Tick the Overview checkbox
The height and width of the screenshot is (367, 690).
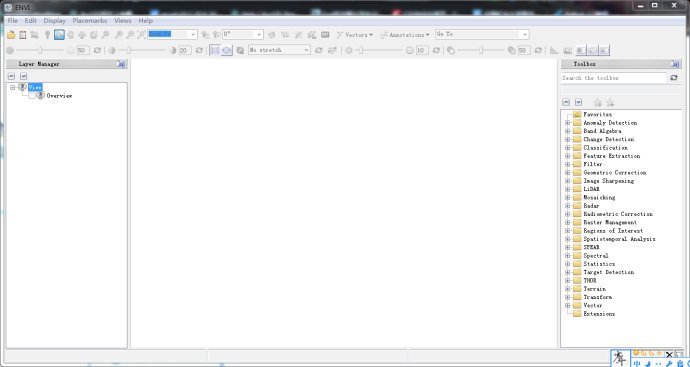[32, 95]
